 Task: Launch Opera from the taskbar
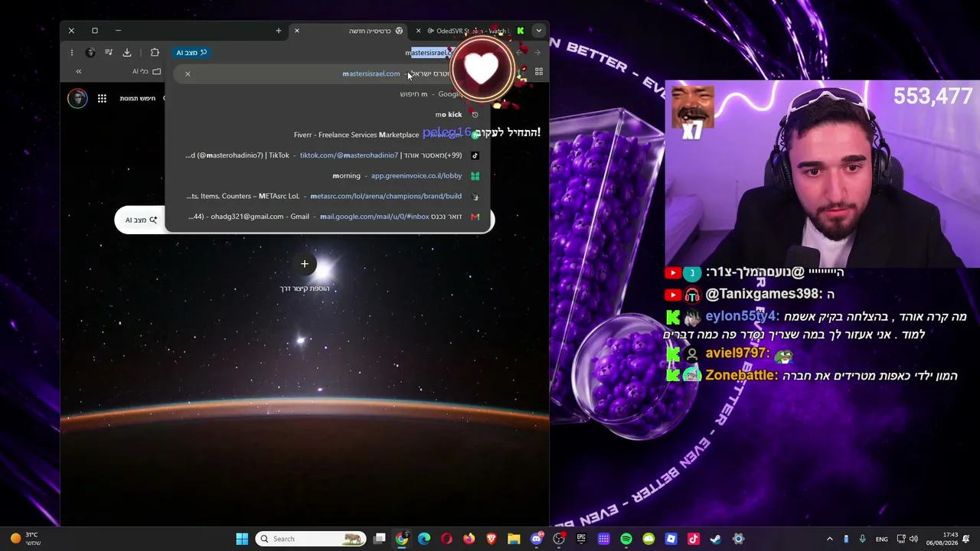pyautogui.click(x=446, y=539)
